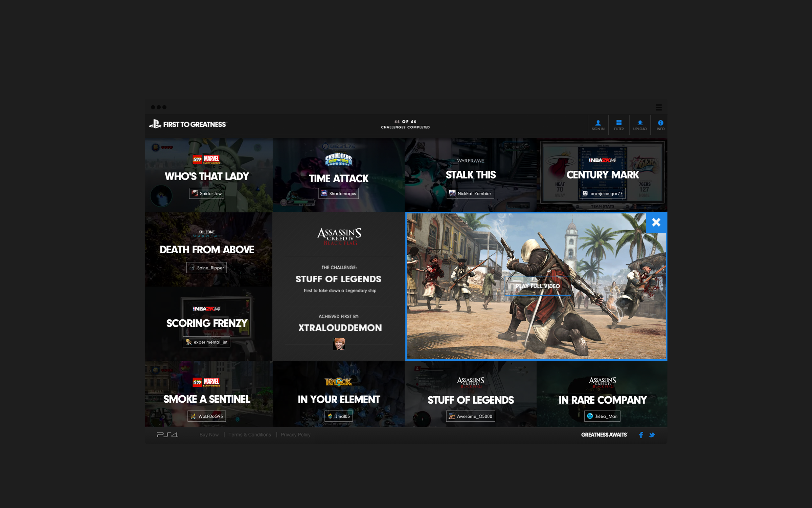Click the Assassin's Creed IV logo in detail panel
Screen dimensions: 812x508
click(339, 236)
